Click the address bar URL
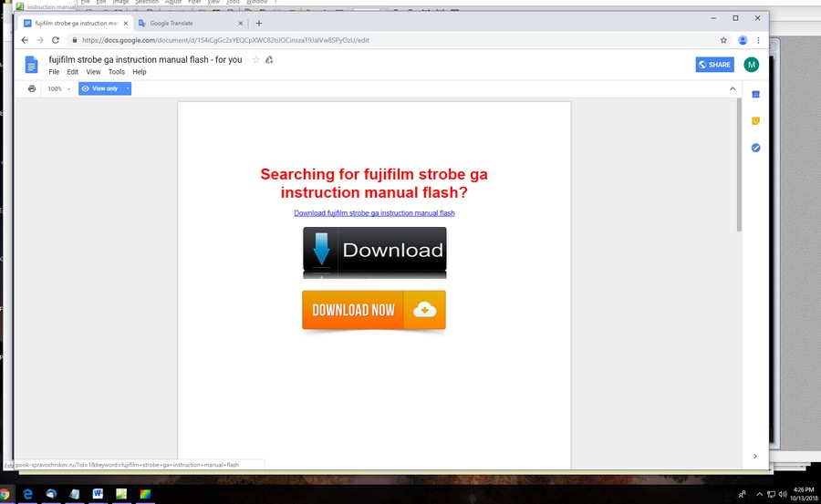The image size is (821, 504). pos(225,40)
